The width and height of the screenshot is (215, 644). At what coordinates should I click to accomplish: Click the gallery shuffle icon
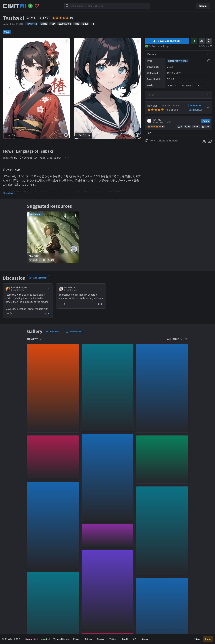click(186, 339)
